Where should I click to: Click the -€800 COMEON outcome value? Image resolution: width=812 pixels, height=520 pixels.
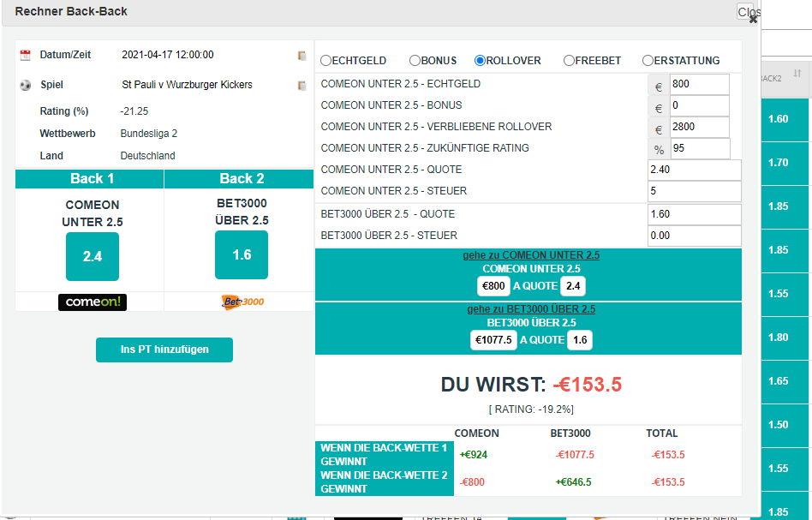click(472, 482)
